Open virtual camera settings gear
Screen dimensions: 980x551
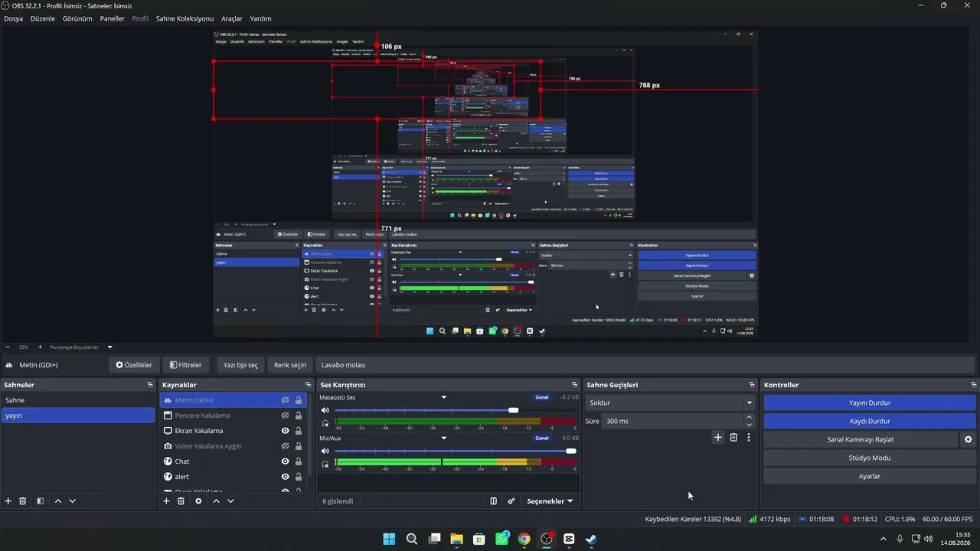[x=968, y=439]
